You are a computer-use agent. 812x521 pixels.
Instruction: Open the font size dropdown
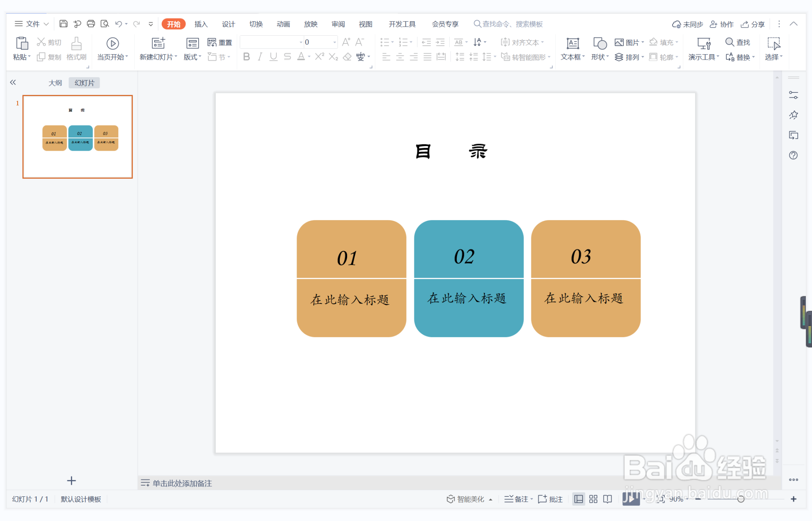pos(334,42)
